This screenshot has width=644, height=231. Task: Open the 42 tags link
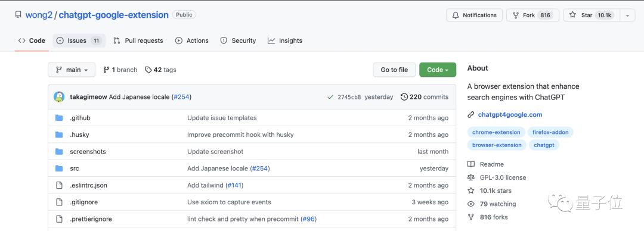(160, 70)
